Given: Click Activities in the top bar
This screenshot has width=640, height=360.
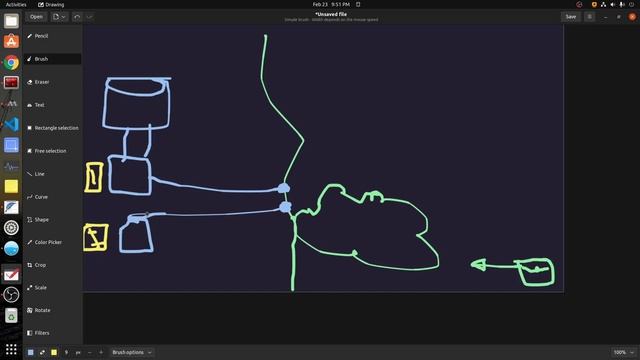Looking at the screenshot, I should pos(16,4).
